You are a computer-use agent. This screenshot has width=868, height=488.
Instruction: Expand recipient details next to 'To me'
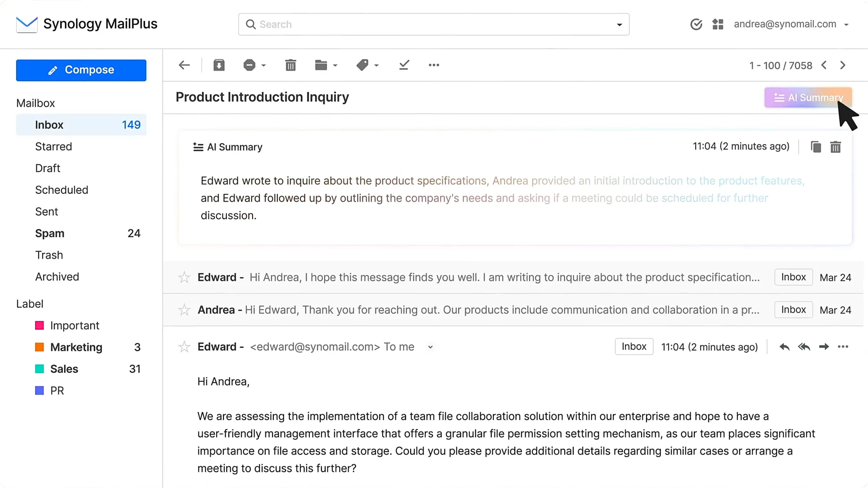tap(430, 347)
